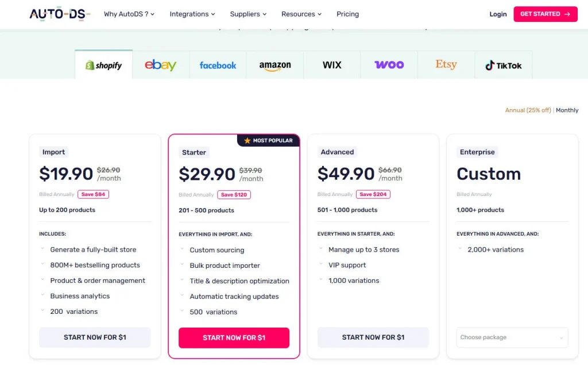Select the Wix platform tab
588x365 pixels.
tap(332, 65)
